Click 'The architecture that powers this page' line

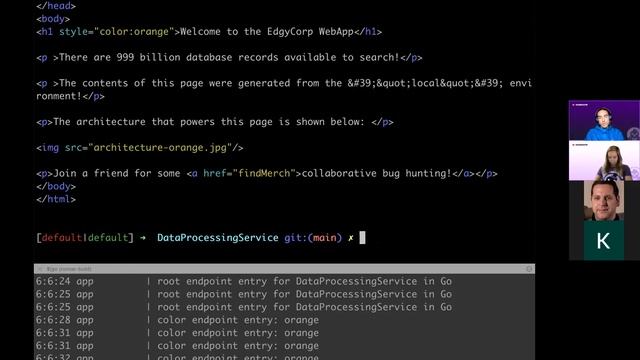click(x=215, y=122)
